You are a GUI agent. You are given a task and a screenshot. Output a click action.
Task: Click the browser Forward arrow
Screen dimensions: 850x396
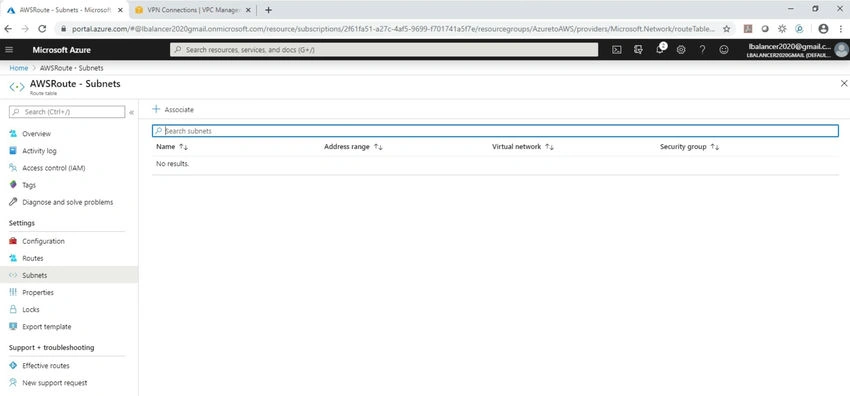pyautogui.click(x=25, y=29)
